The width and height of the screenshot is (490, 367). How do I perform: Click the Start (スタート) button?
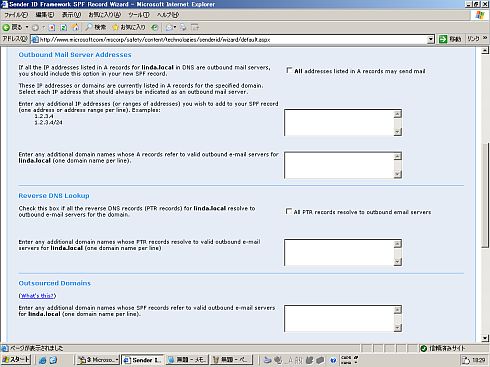16,360
